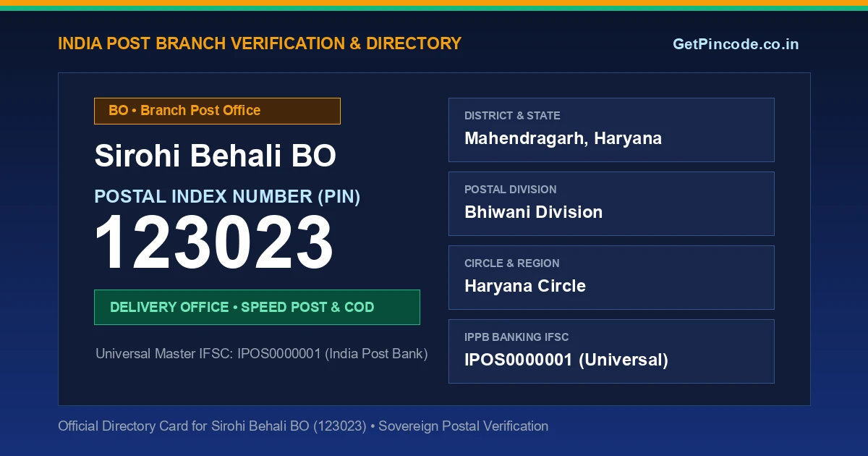This screenshot has width=868, height=456.
Task: Click the India Post Branch Verification header
Action: [x=260, y=43]
